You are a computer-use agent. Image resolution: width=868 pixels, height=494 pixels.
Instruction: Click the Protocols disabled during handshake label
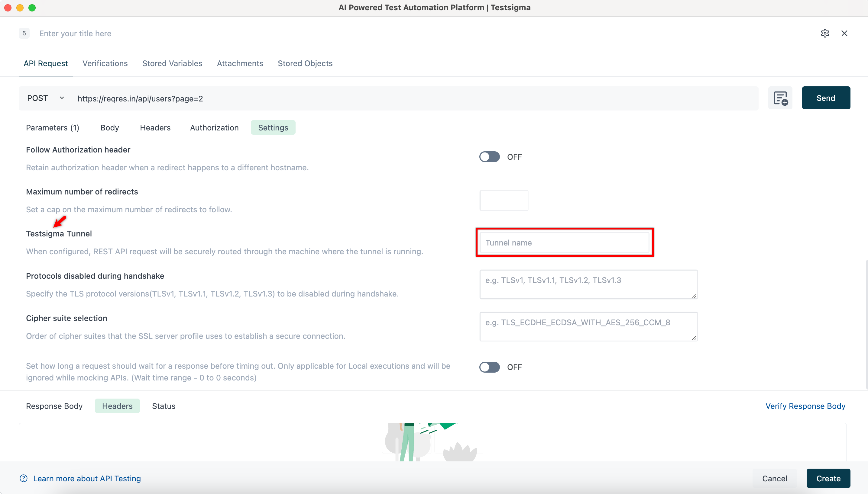[95, 276]
